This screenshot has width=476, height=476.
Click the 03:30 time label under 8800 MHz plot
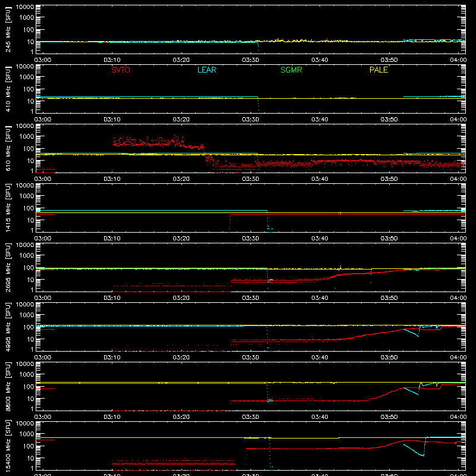pos(250,417)
